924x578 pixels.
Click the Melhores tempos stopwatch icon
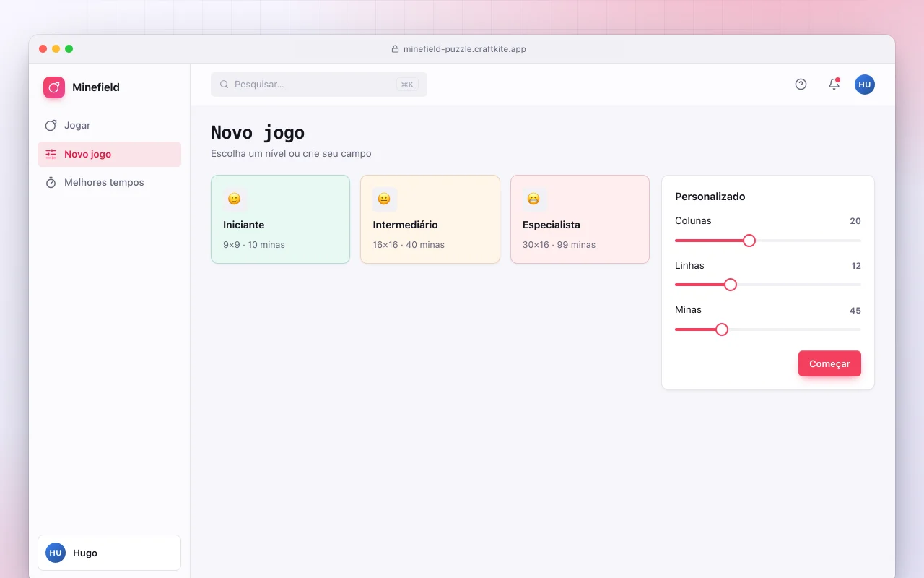point(51,183)
